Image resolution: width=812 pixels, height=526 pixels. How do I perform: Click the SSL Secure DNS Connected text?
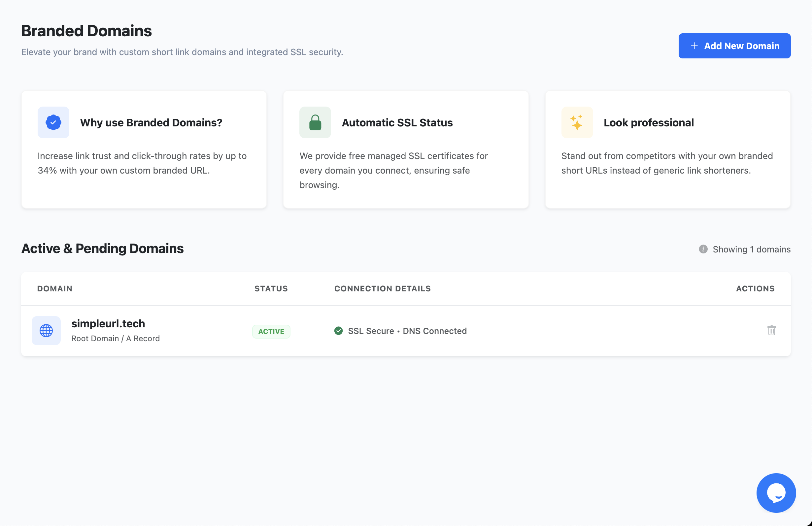point(407,331)
